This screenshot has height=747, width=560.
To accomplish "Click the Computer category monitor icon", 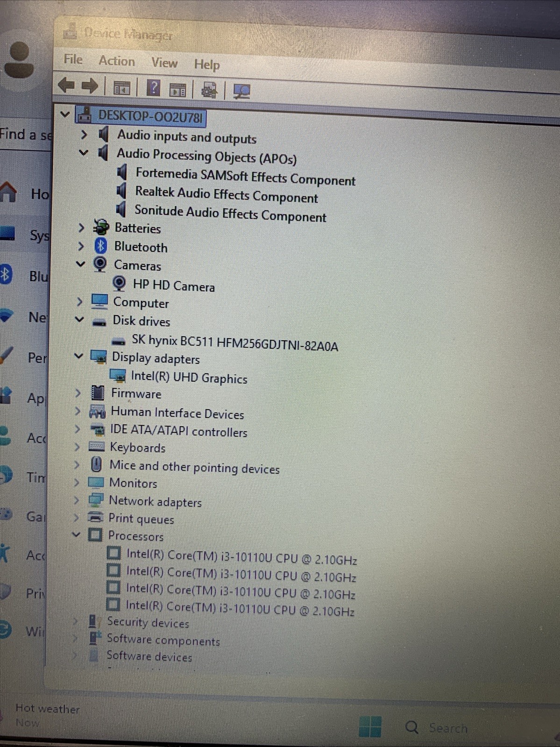I will [x=99, y=301].
